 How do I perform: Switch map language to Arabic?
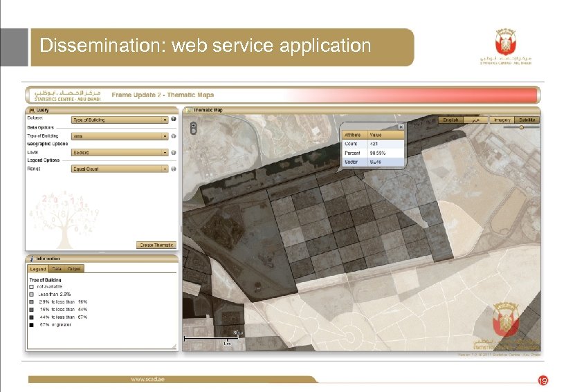(475, 120)
